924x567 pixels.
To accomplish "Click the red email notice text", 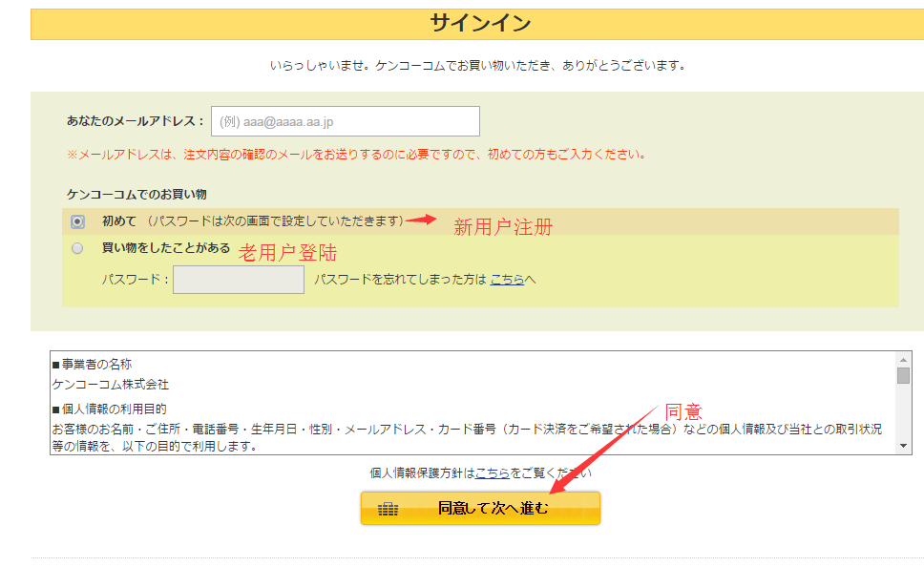I will pyautogui.click(x=356, y=154).
